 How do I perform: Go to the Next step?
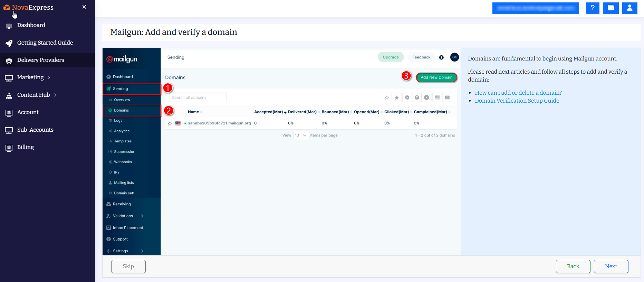coord(611,266)
